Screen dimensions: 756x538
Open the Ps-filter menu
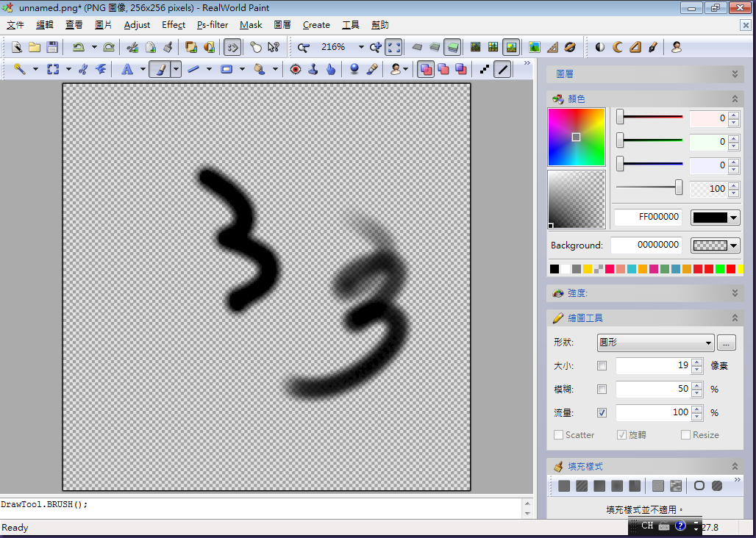point(212,25)
